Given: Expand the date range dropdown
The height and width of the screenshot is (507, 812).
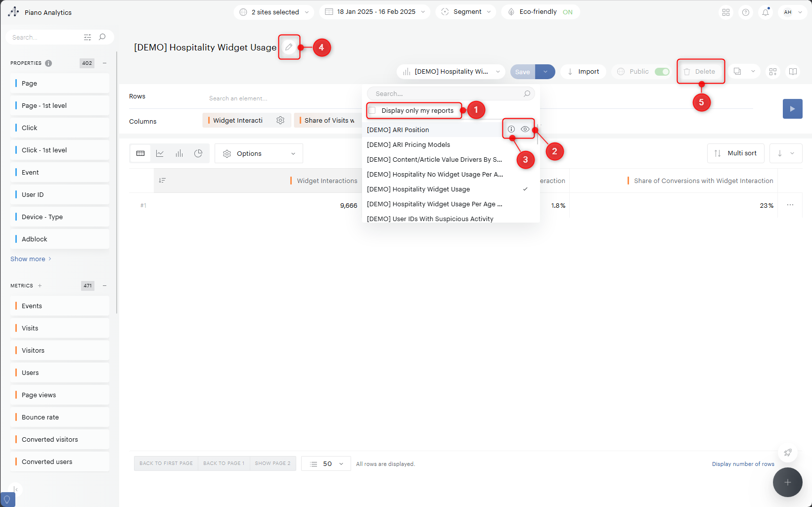Looking at the screenshot, I should click(375, 12).
